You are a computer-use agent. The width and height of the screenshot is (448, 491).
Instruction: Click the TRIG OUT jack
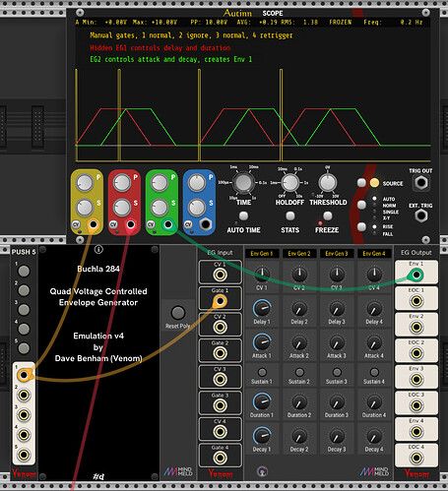point(421,183)
